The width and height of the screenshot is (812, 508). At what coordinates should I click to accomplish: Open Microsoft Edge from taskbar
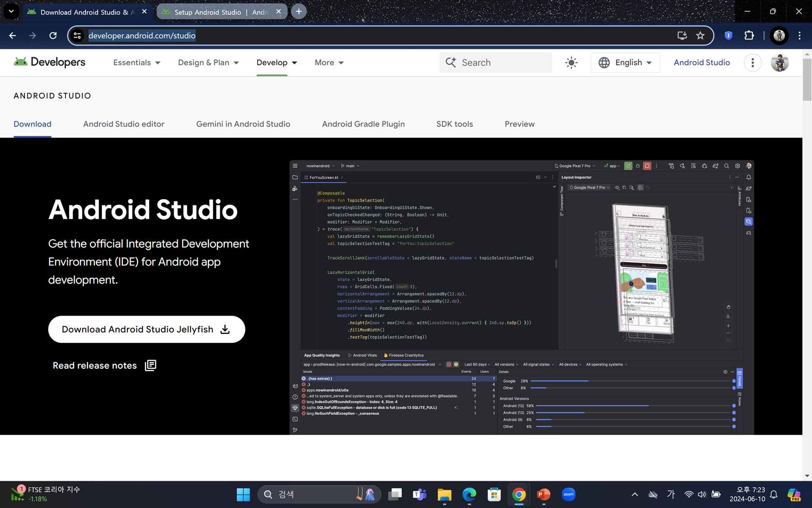(x=469, y=494)
